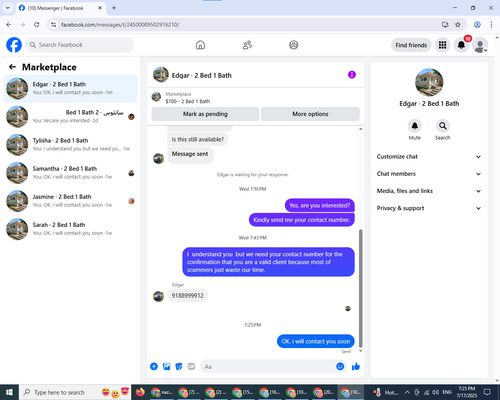Expand the Privacy & support section
Viewport: 500px width, 400px height.
pyautogui.click(x=429, y=208)
